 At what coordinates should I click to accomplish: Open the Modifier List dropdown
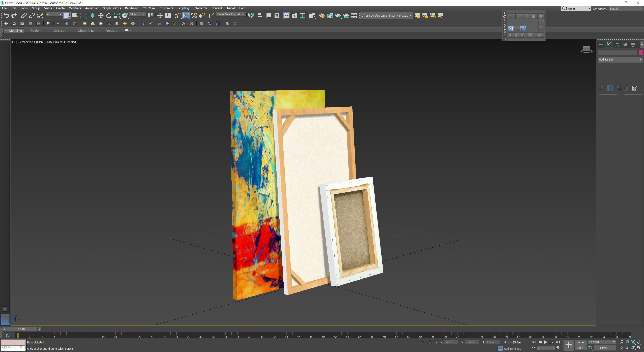(620, 60)
